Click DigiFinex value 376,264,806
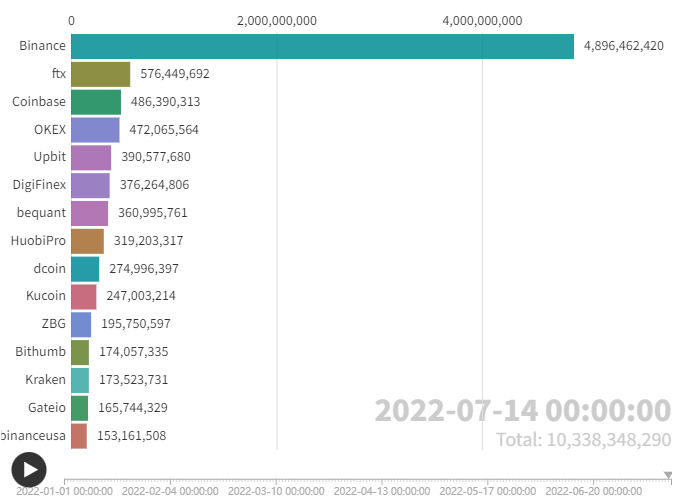683x501 pixels. pos(155,185)
